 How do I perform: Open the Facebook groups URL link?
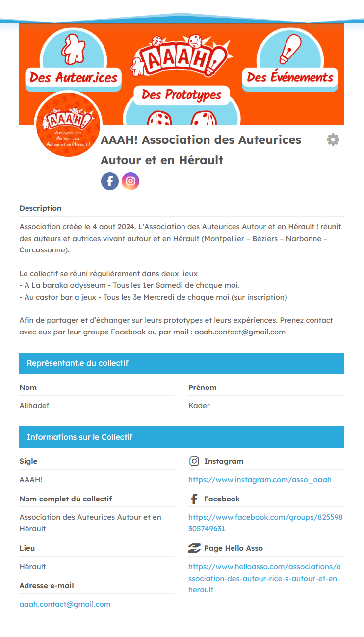pos(265,523)
